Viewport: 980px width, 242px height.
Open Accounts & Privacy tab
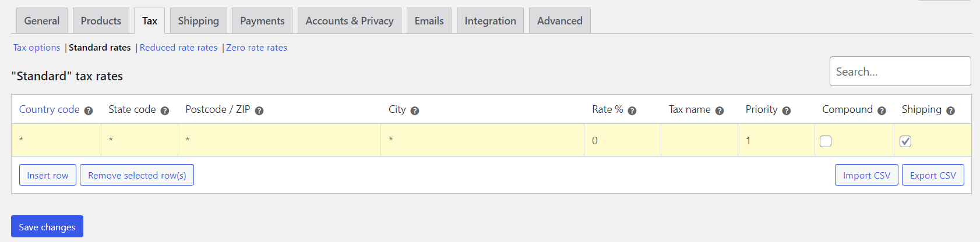pyautogui.click(x=350, y=21)
